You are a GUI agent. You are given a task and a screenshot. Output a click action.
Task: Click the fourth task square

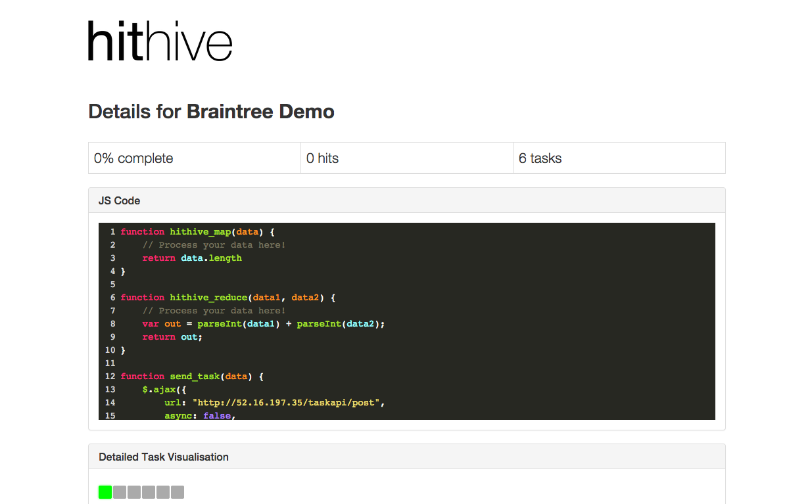point(149,492)
